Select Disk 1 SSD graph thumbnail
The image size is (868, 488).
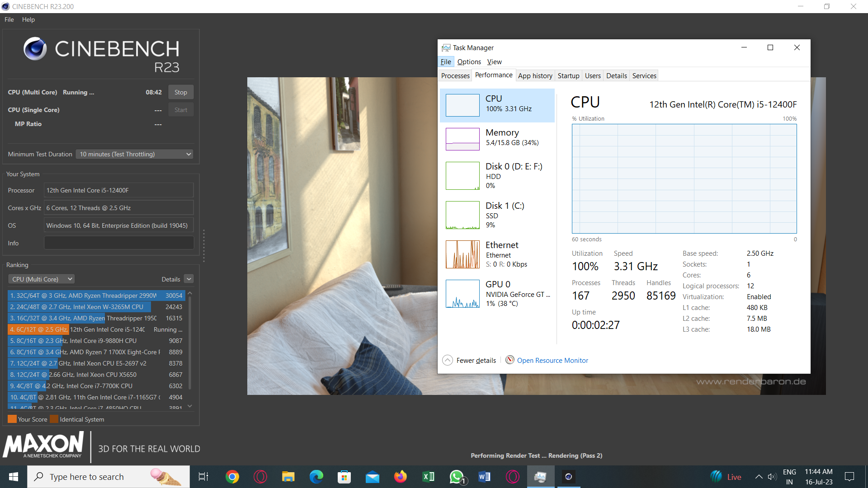click(x=462, y=215)
